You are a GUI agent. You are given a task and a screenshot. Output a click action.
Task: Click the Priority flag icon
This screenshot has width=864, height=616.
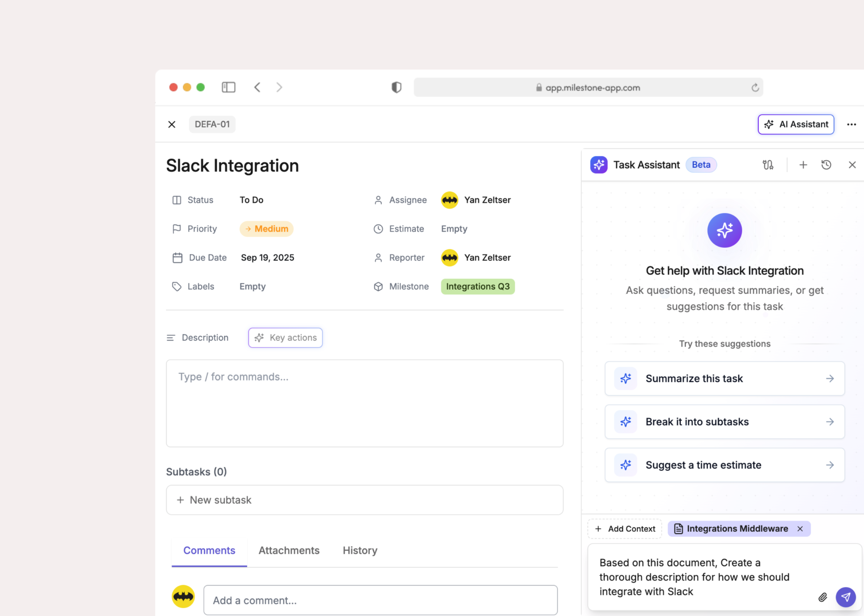[x=177, y=229]
